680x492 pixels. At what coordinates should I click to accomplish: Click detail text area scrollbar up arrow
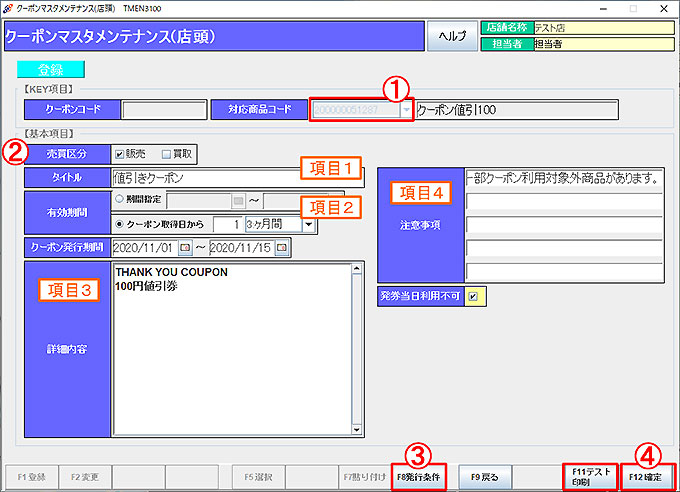[356, 269]
